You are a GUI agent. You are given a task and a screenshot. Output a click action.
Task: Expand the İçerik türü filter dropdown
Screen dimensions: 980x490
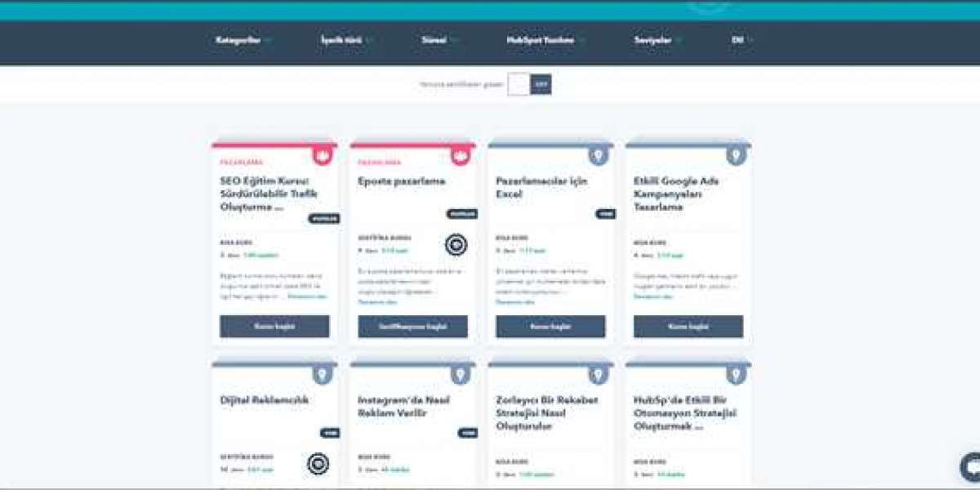click(x=346, y=40)
